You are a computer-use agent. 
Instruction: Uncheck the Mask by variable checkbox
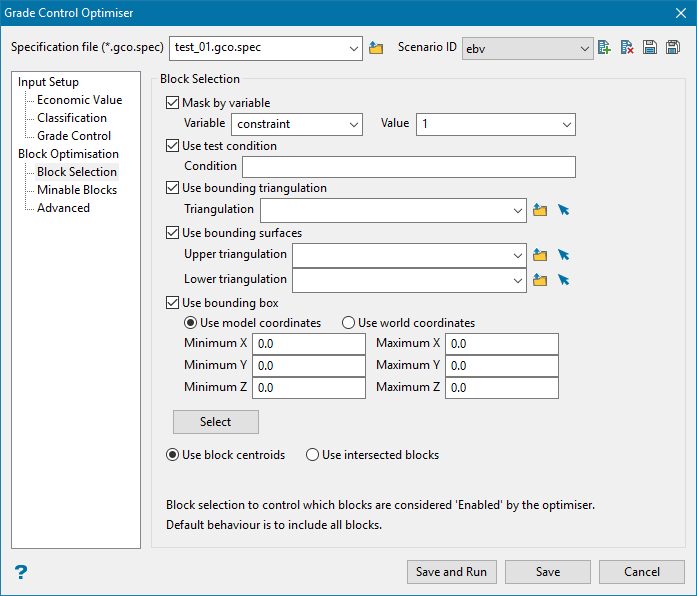pos(173,103)
